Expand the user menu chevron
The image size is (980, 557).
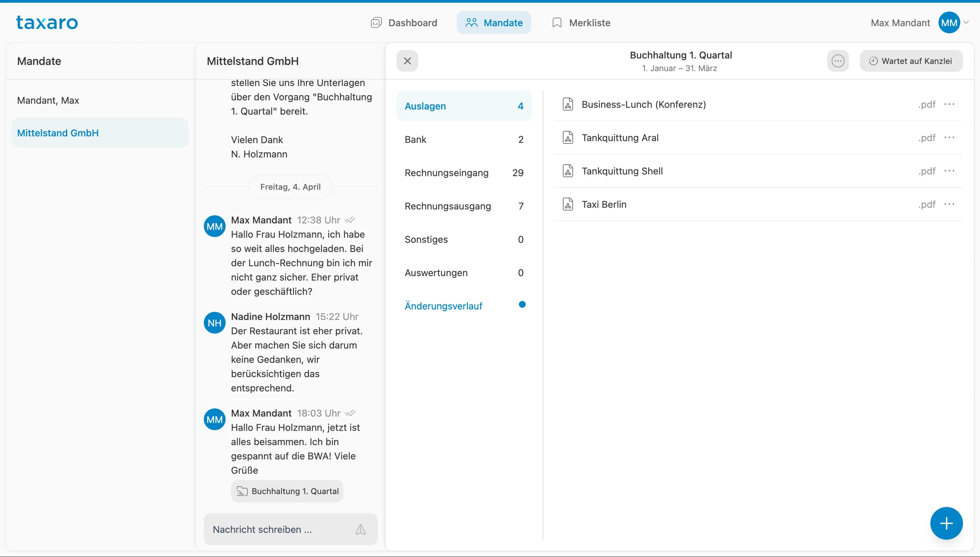(x=966, y=22)
